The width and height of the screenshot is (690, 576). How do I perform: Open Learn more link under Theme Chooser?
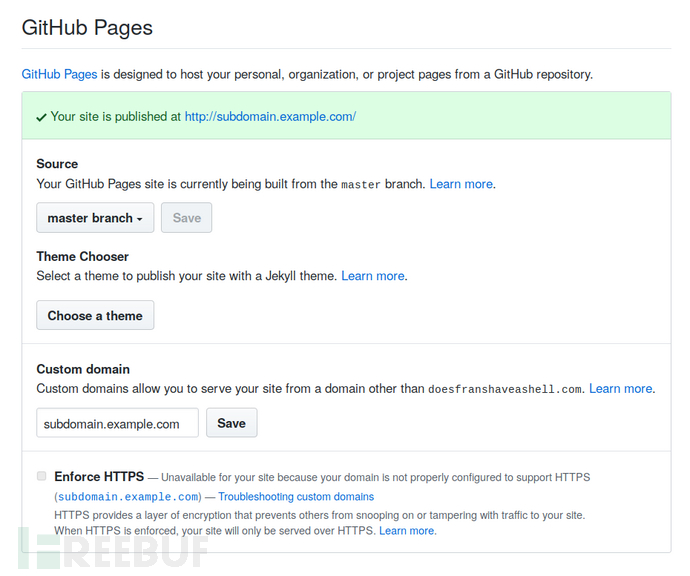click(x=373, y=276)
